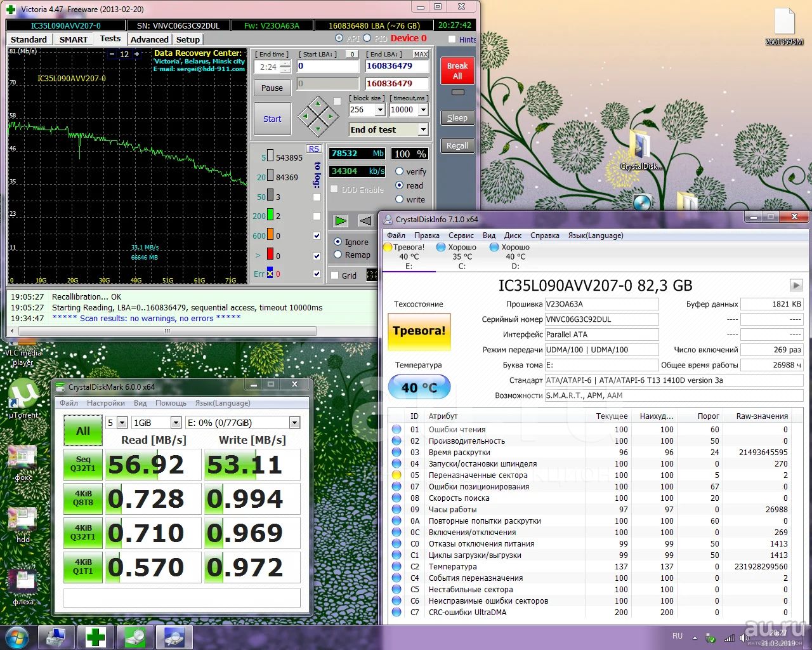Toggle log checkbox for Err blocks
812x650 pixels.
[317, 274]
